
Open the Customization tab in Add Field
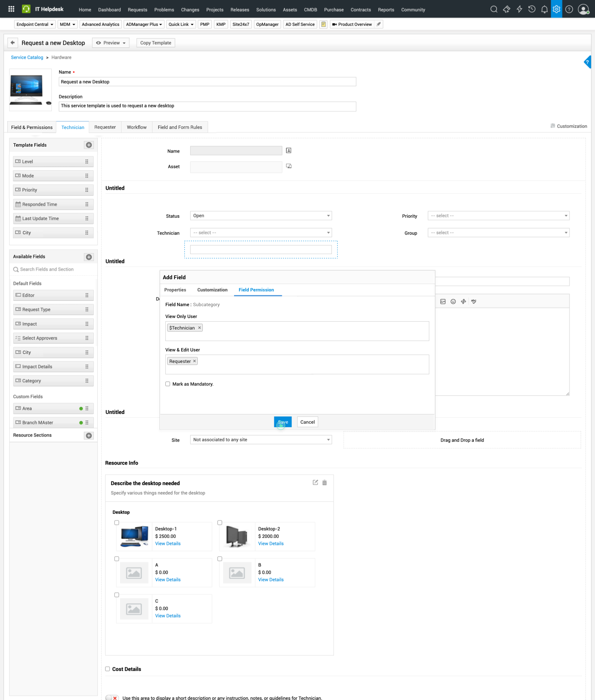pos(212,290)
